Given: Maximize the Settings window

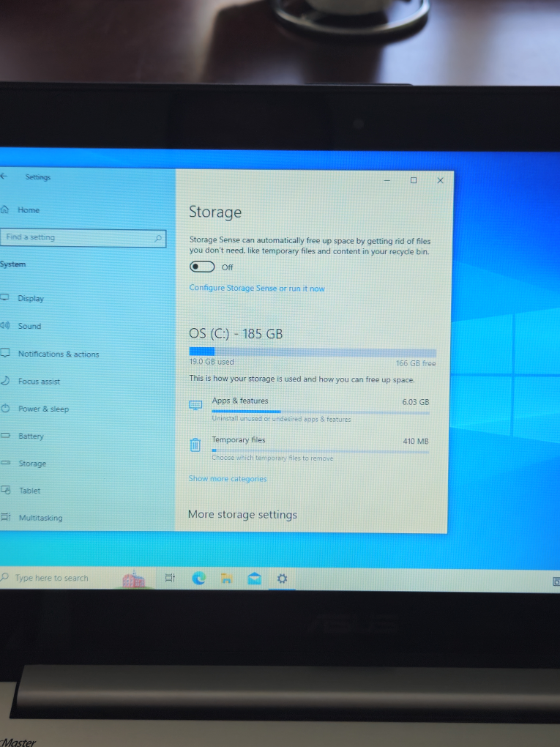Looking at the screenshot, I should (x=414, y=180).
